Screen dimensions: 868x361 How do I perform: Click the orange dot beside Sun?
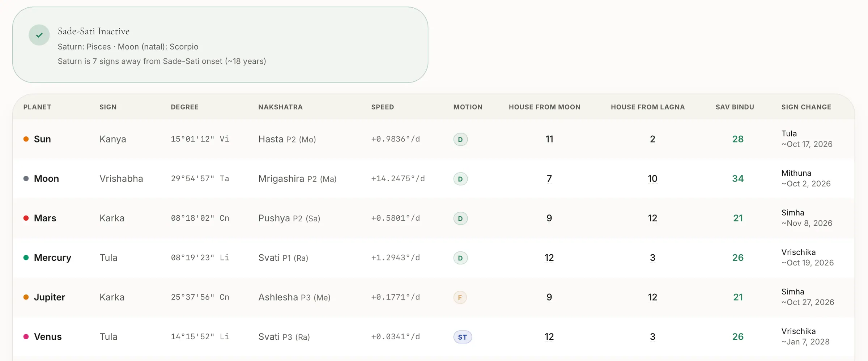point(26,139)
